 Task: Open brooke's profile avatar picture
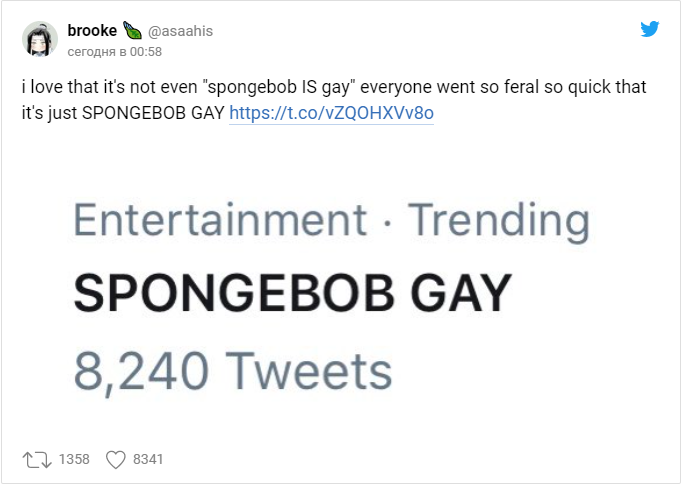click(x=41, y=39)
